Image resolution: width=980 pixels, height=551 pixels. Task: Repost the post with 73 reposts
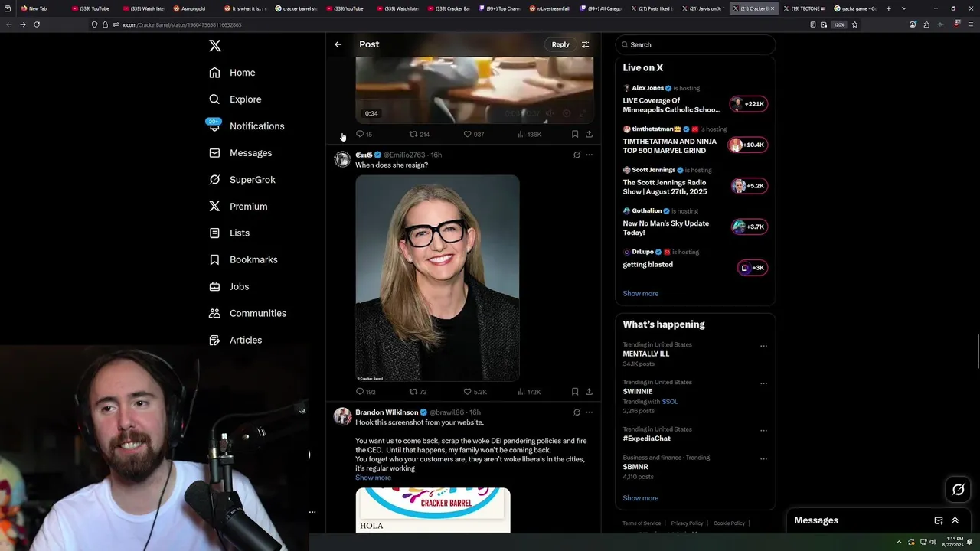point(418,392)
